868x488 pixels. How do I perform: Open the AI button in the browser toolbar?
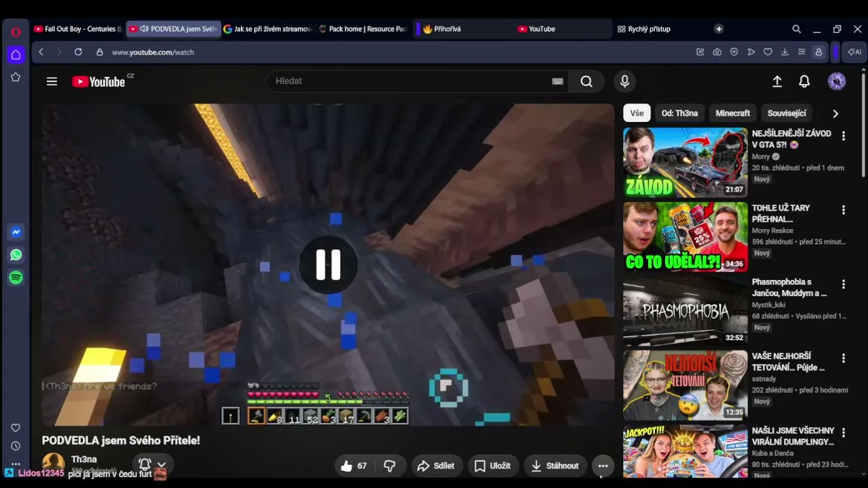coord(854,52)
